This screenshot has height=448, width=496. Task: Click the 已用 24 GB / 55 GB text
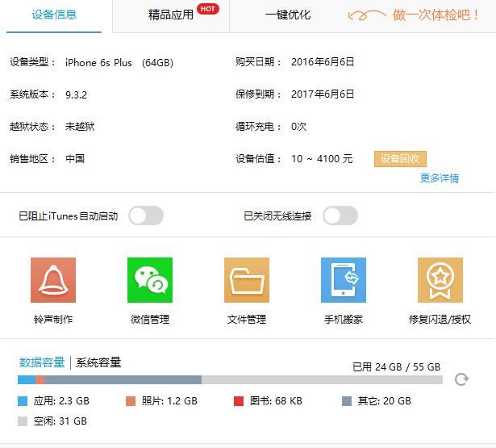click(x=396, y=367)
